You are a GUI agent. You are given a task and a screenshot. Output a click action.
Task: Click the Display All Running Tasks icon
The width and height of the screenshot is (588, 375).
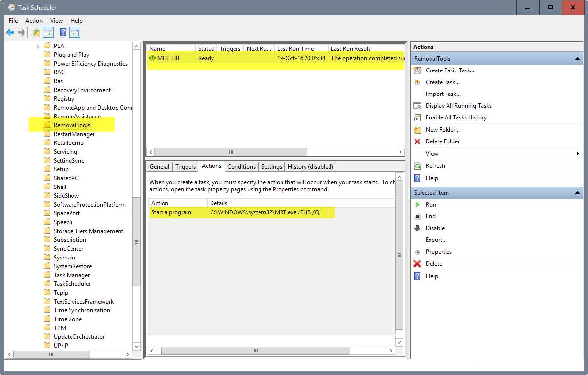(417, 106)
